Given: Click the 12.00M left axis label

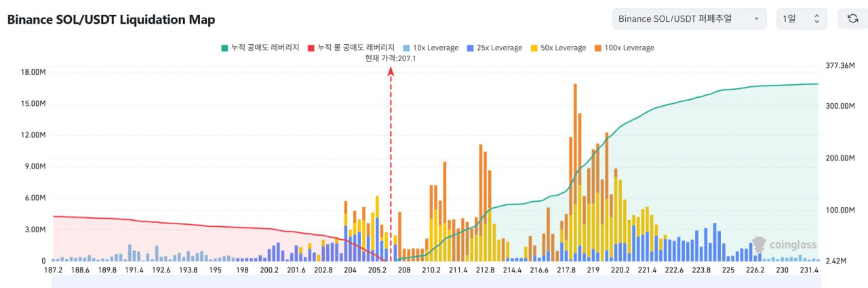Looking at the screenshot, I should coord(33,135).
